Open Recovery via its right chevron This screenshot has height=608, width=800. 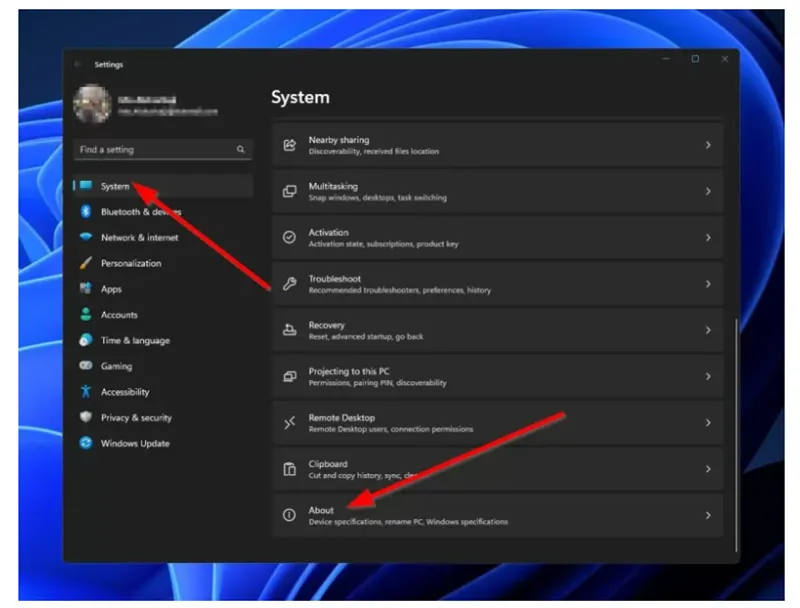coord(708,330)
